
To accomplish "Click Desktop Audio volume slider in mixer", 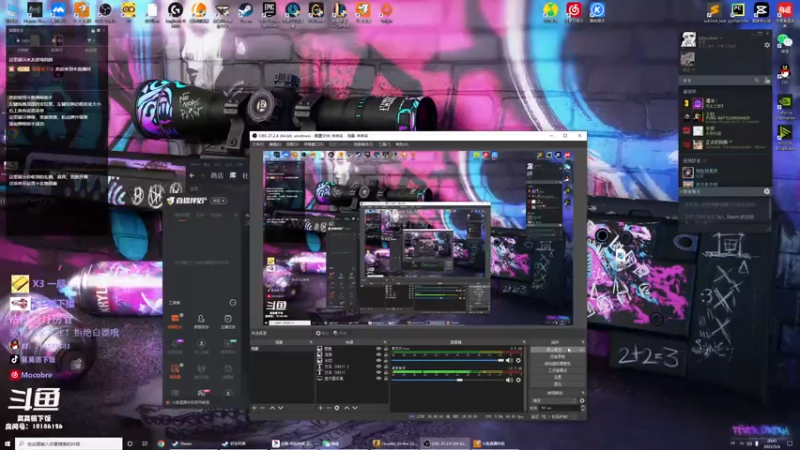I will (447, 380).
